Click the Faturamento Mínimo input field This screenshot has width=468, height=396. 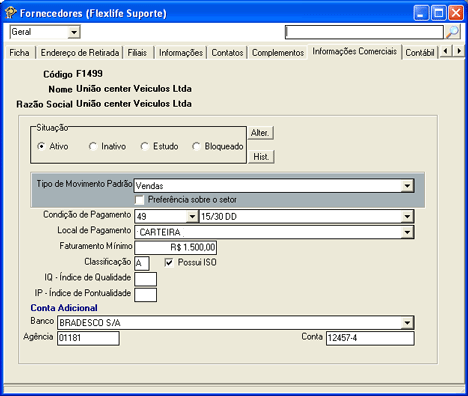175,247
